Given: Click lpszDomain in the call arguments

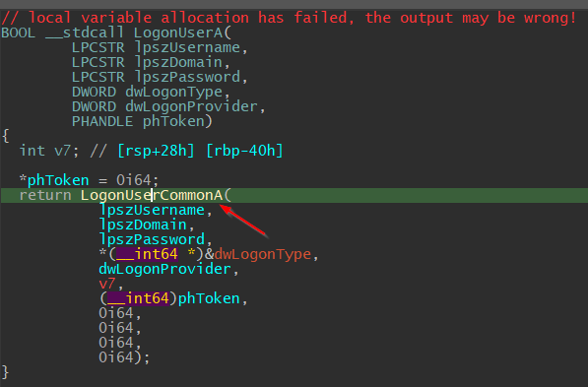Looking at the screenshot, I should coord(143,225).
